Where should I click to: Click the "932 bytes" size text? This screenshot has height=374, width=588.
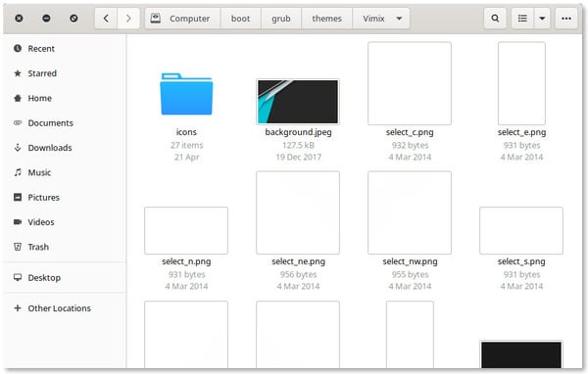click(410, 145)
